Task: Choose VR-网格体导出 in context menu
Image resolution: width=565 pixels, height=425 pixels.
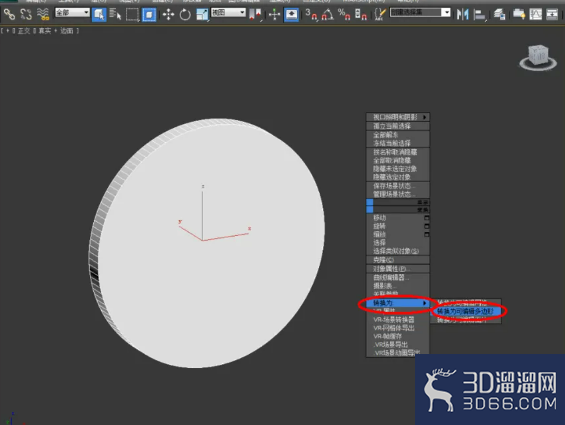Action: [x=398, y=328]
